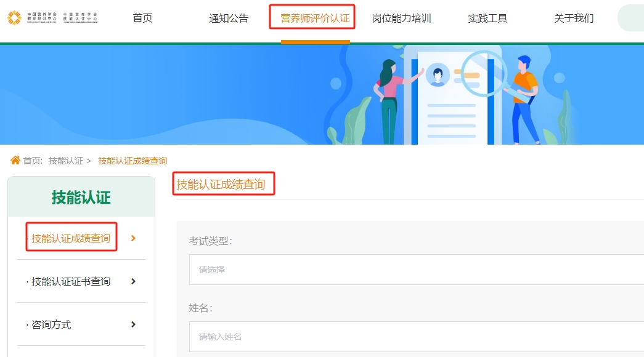
Task: Click 技能认证 in the breadcrumb trail
Action: (65, 160)
